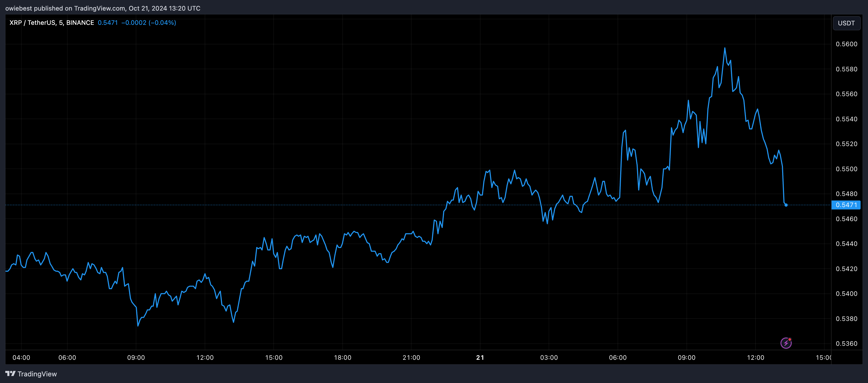
Task: Click the 0.5471 price tag on the scale
Action: point(846,205)
